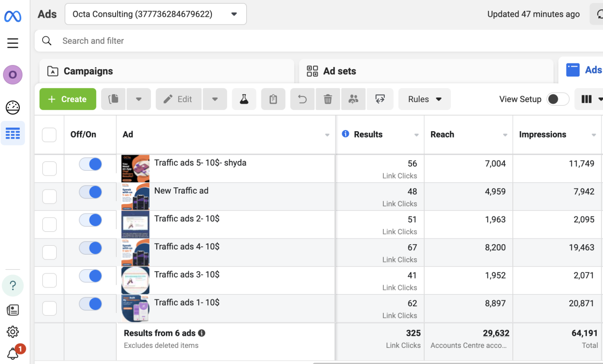Open the Edit options dropdown arrow

215,99
